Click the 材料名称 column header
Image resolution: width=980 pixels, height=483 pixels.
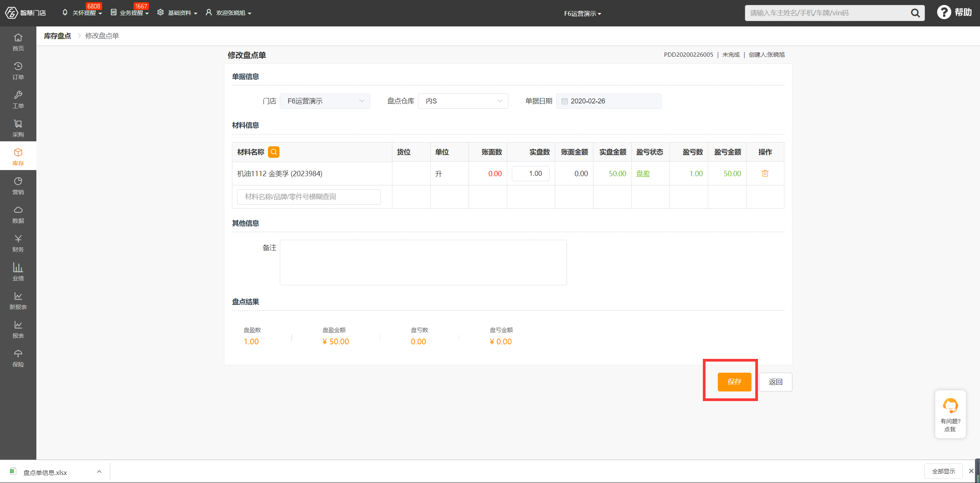click(x=251, y=152)
